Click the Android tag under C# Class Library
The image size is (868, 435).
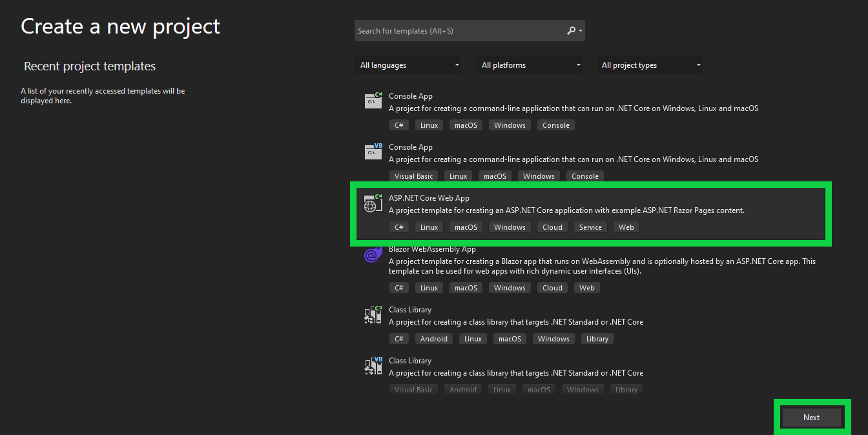click(x=434, y=339)
